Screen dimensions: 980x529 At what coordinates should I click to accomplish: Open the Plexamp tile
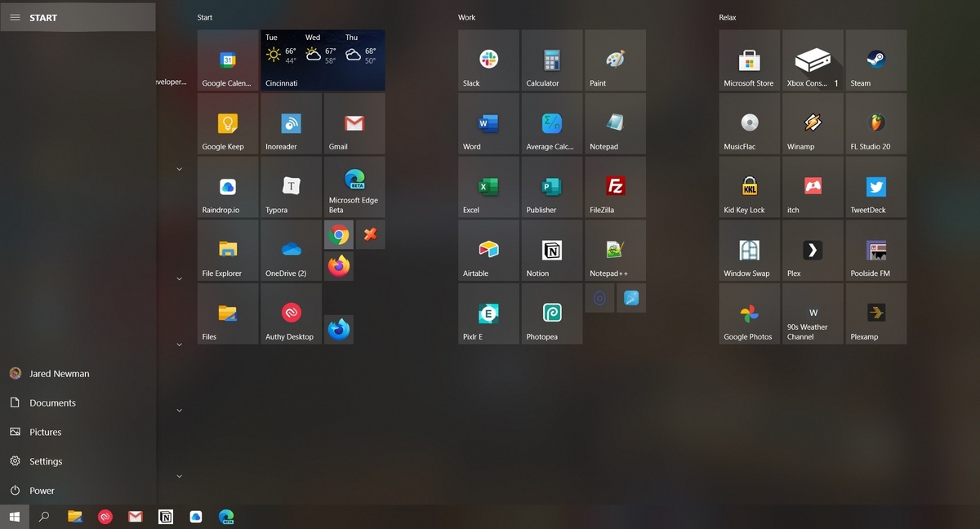tap(875, 313)
